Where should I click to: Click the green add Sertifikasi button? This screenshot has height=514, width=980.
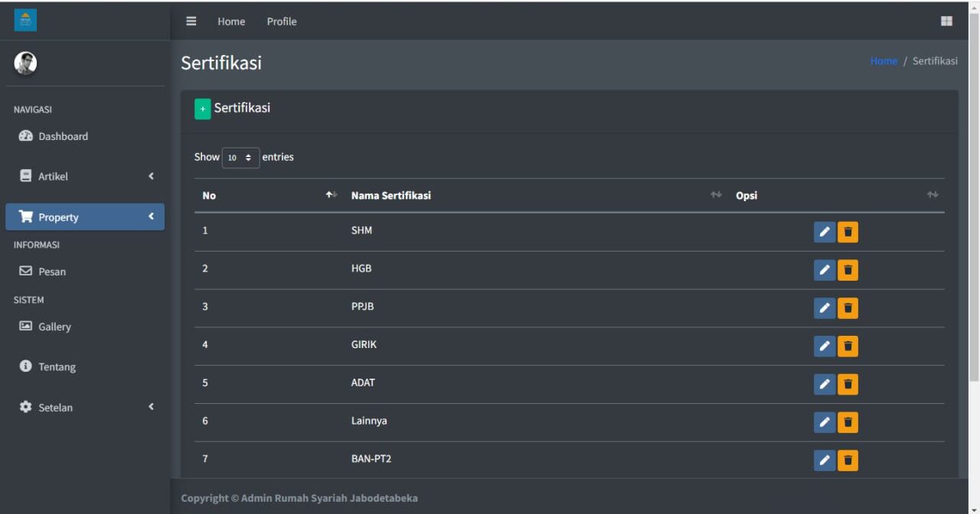coord(202,109)
